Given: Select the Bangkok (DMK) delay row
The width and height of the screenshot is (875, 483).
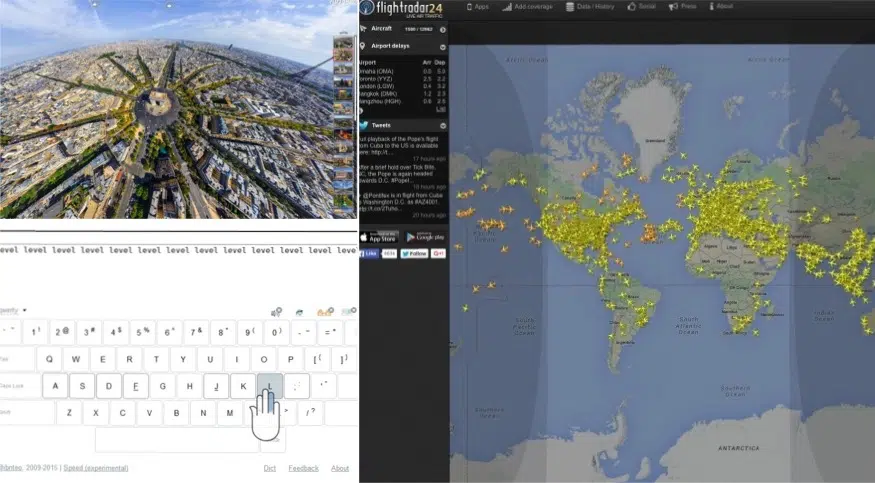Looking at the screenshot, I should click(x=402, y=94).
